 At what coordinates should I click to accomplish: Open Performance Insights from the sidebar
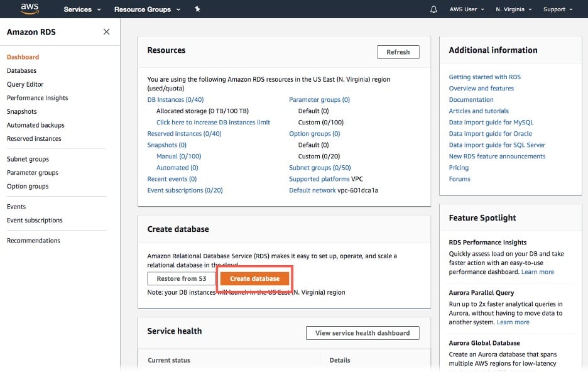(x=37, y=97)
